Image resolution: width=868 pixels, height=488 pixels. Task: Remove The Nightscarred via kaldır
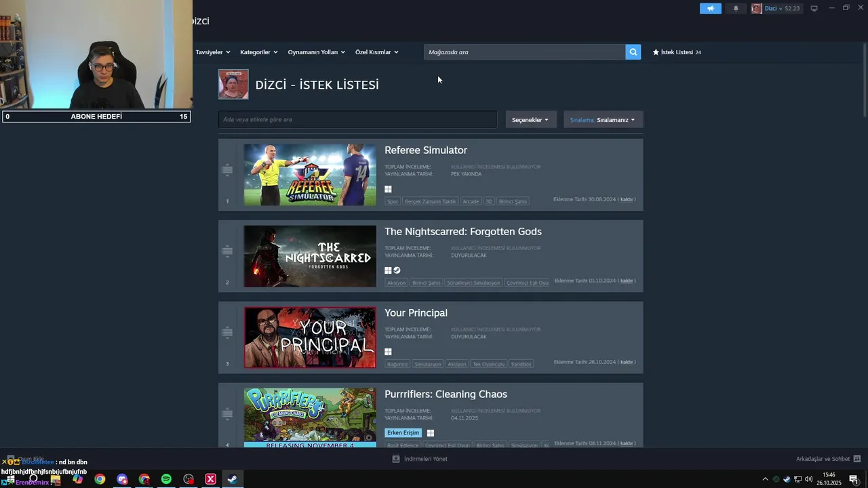[627, 281]
